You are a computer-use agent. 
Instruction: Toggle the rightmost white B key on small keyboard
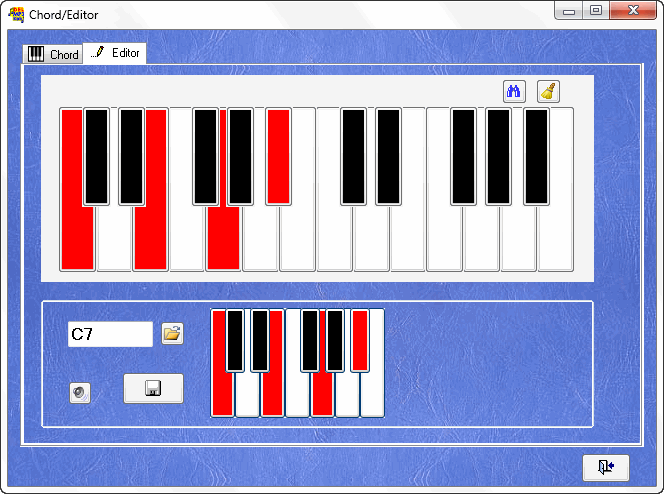[373, 396]
